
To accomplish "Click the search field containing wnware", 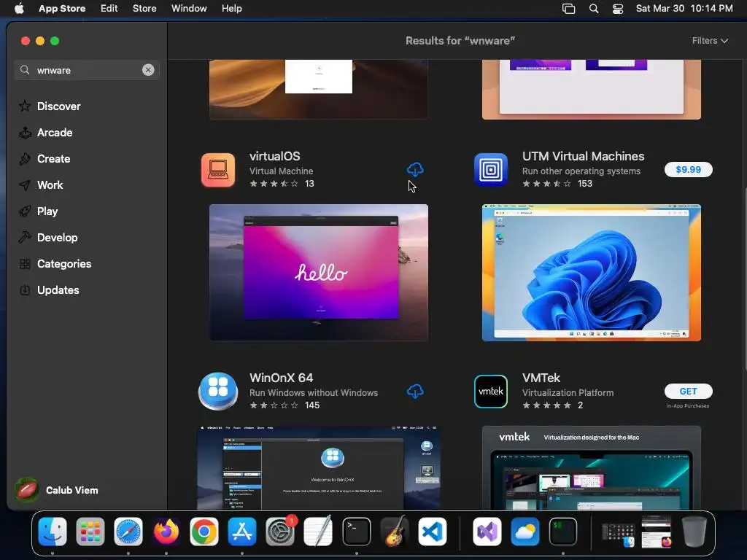I will [x=87, y=70].
